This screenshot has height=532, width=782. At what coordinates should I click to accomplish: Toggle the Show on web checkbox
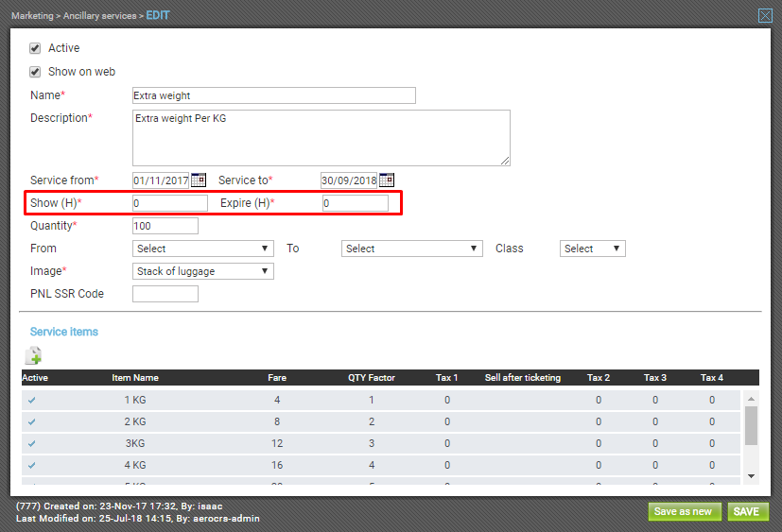tap(35, 72)
